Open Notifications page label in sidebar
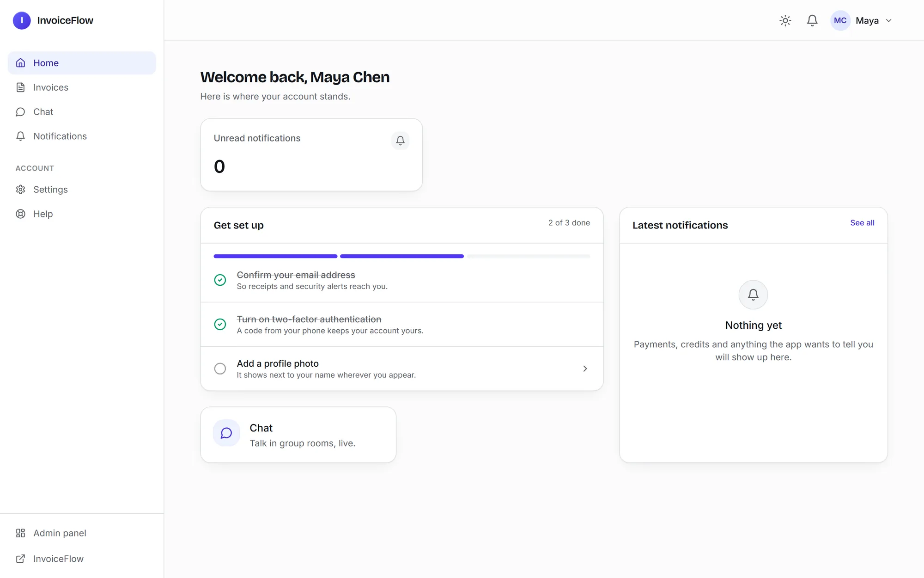Image resolution: width=924 pixels, height=578 pixels. pyautogui.click(x=60, y=136)
